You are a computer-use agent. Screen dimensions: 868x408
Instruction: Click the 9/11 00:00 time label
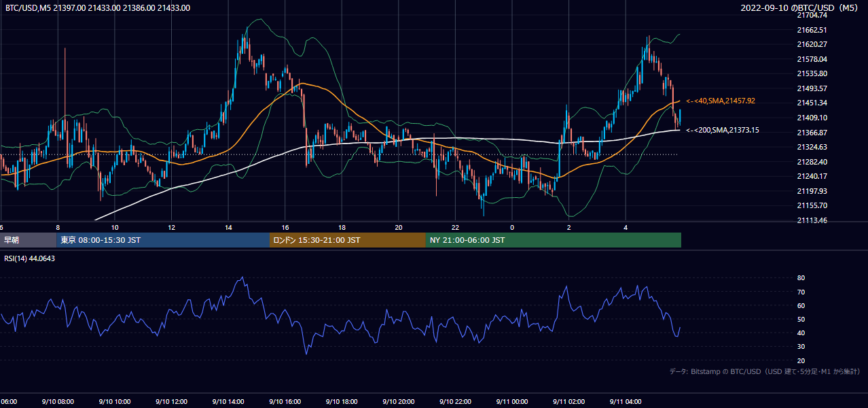[512, 402]
